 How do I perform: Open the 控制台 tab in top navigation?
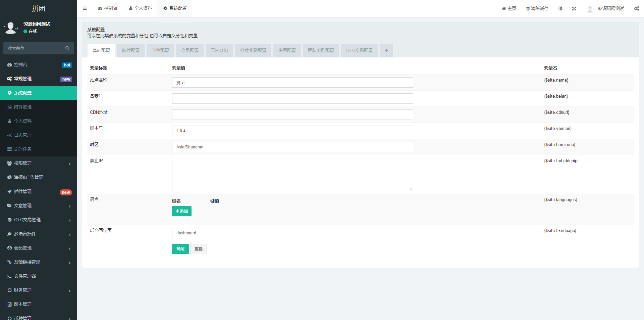click(108, 8)
